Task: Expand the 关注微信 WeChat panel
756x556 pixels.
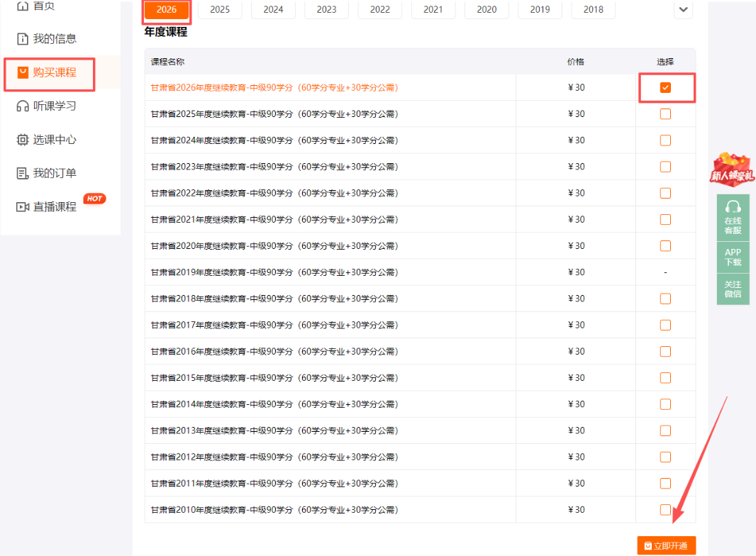Action: (733, 289)
